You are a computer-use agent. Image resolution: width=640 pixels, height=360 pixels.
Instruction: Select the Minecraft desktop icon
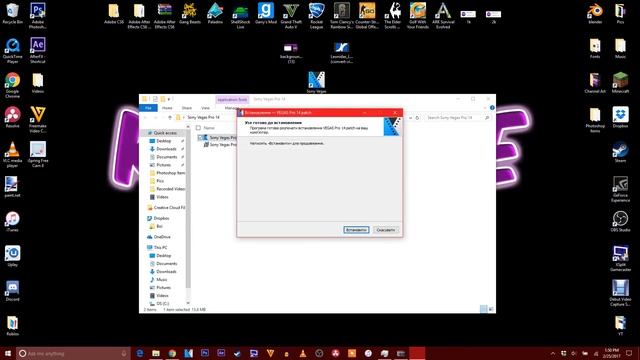point(620,82)
